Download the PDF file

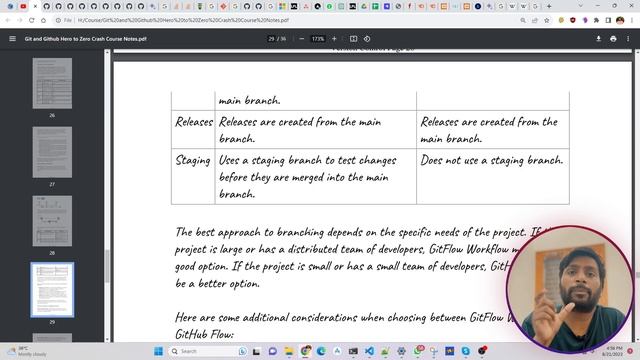tap(598, 39)
